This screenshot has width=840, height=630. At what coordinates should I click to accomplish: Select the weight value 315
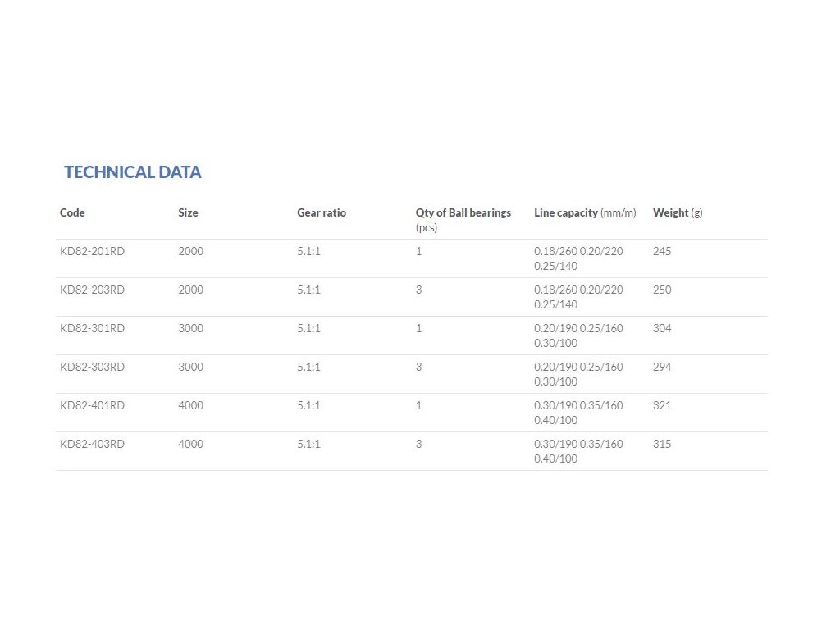click(662, 444)
